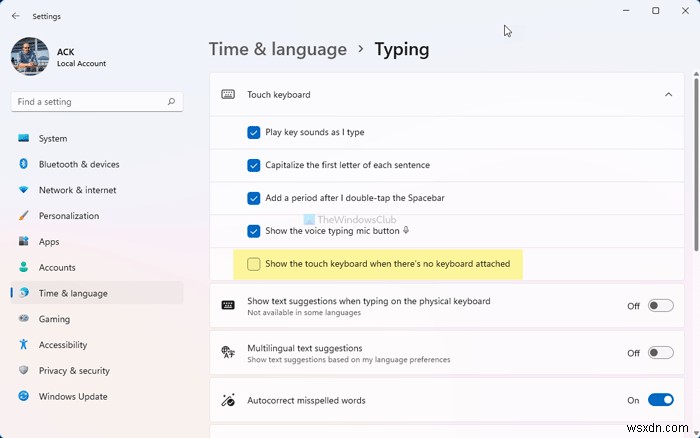Click the Network & internet Wi-Fi icon
The height and width of the screenshot is (438, 700).
tap(24, 190)
